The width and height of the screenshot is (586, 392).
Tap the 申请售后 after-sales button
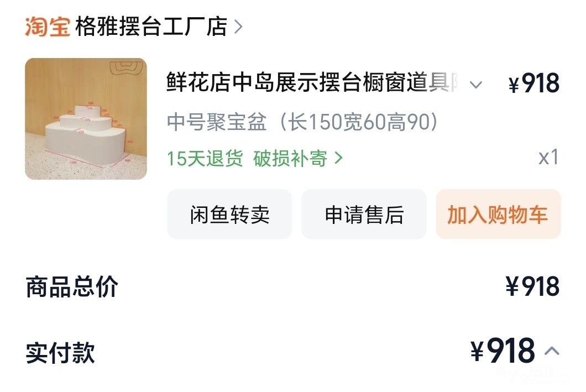click(x=364, y=214)
